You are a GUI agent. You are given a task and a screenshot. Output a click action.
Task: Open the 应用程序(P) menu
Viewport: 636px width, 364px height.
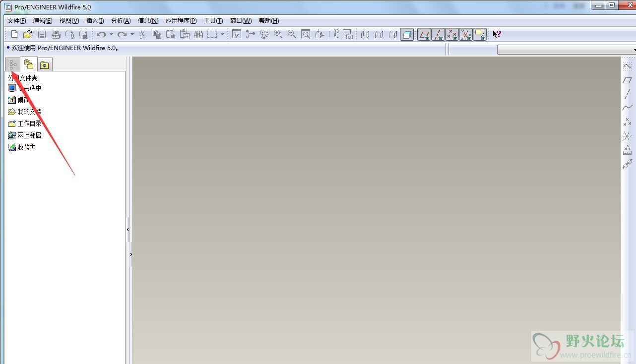coord(181,21)
